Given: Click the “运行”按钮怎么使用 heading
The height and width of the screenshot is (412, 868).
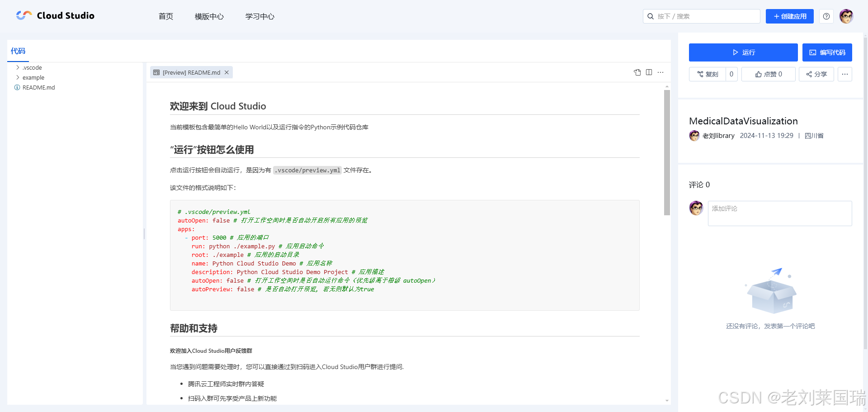Looking at the screenshot, I should [x=212, y=150].
